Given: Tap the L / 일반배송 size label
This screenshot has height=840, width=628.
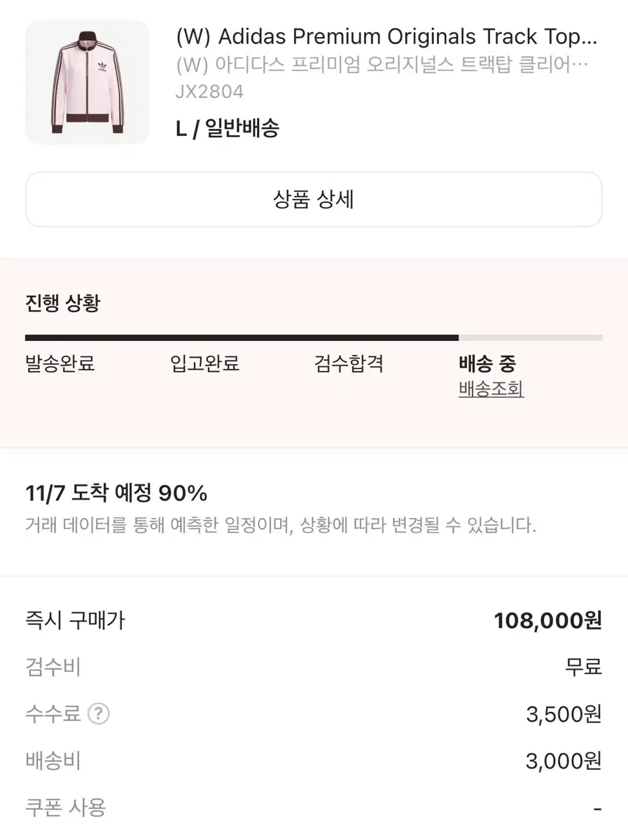Looking at the screenshot, I should pos(228,129).
